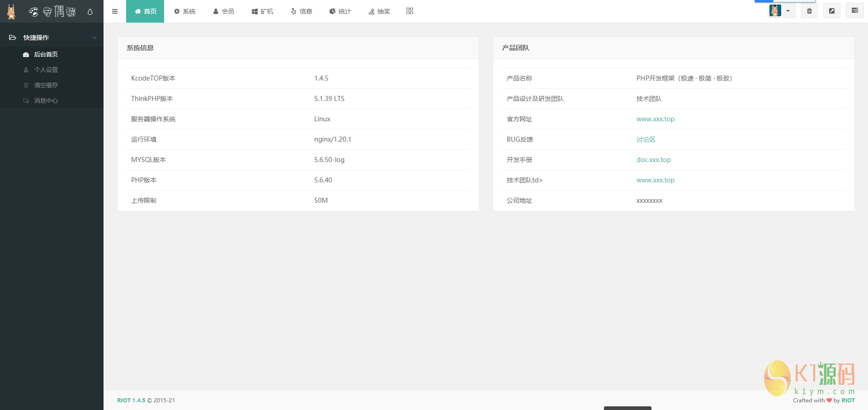Open the right-side panel list icon
Image resolution: width=868 pixels, height=410 pixels.
(x=854, y=10)
